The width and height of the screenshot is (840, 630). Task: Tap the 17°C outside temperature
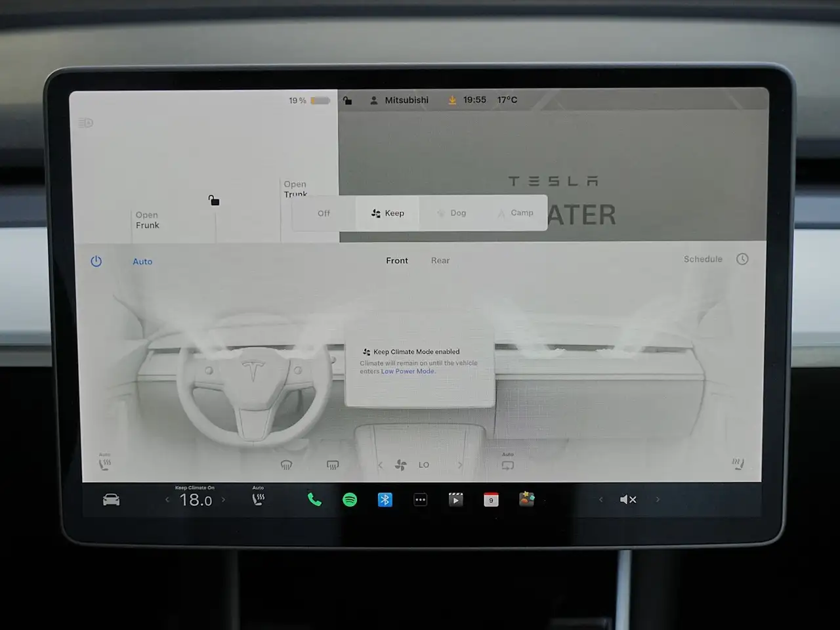507,100
